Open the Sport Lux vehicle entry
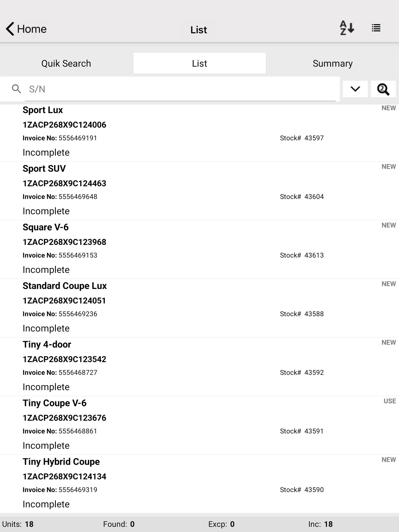The width and height of the screenshot is (399, 532). (x=199, y=133)
